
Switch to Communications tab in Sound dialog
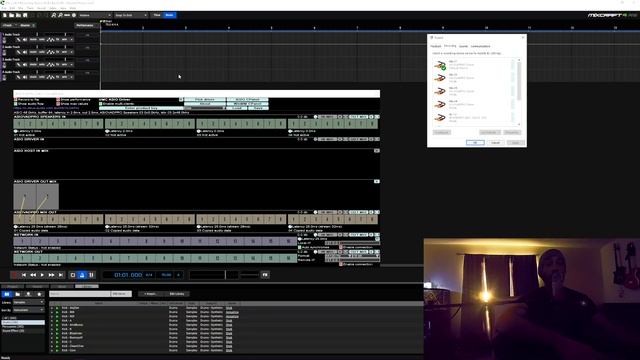click(480, 47)
